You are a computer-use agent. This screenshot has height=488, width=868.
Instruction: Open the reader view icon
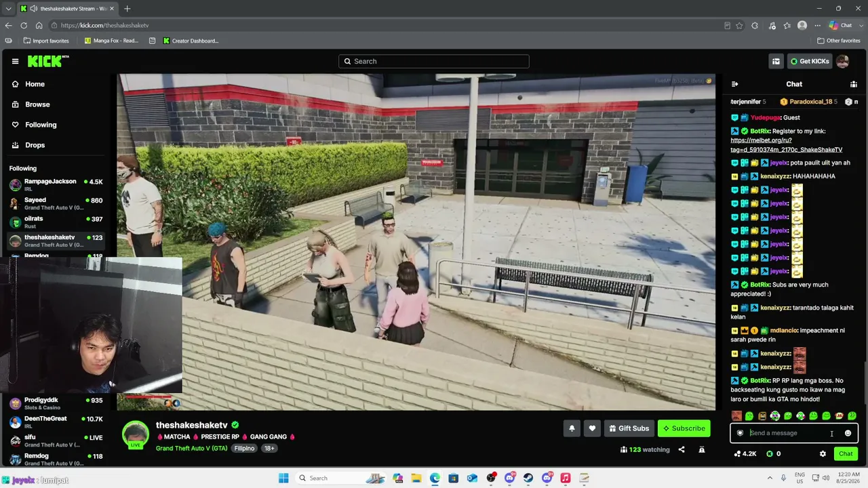(x=727, y=26)
